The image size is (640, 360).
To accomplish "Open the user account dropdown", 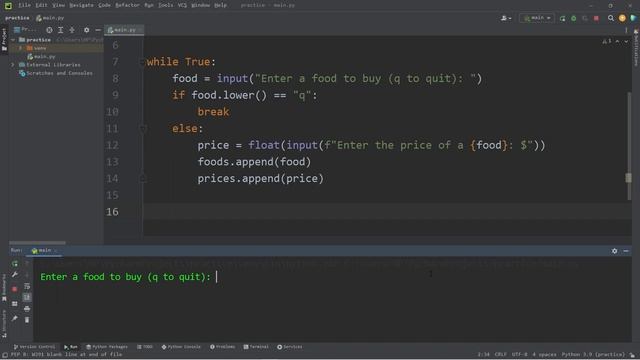I will pyautogui.click(x=506, y=18).
